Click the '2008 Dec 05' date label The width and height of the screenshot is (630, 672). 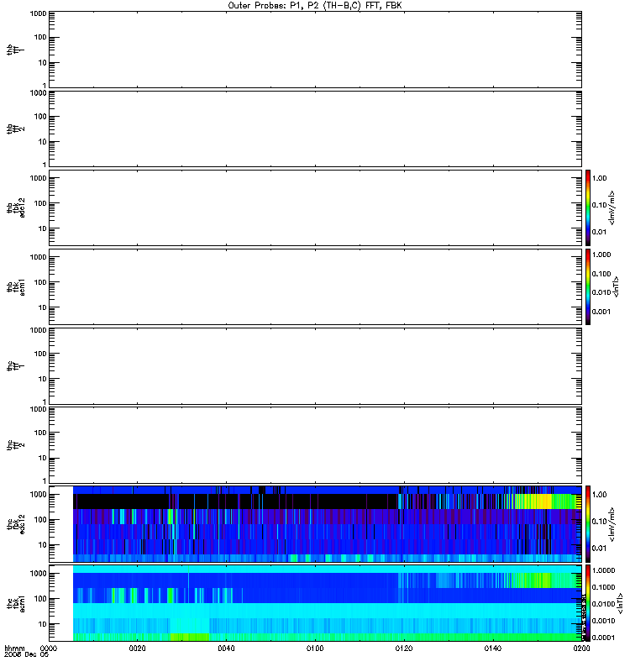(27, 655)
